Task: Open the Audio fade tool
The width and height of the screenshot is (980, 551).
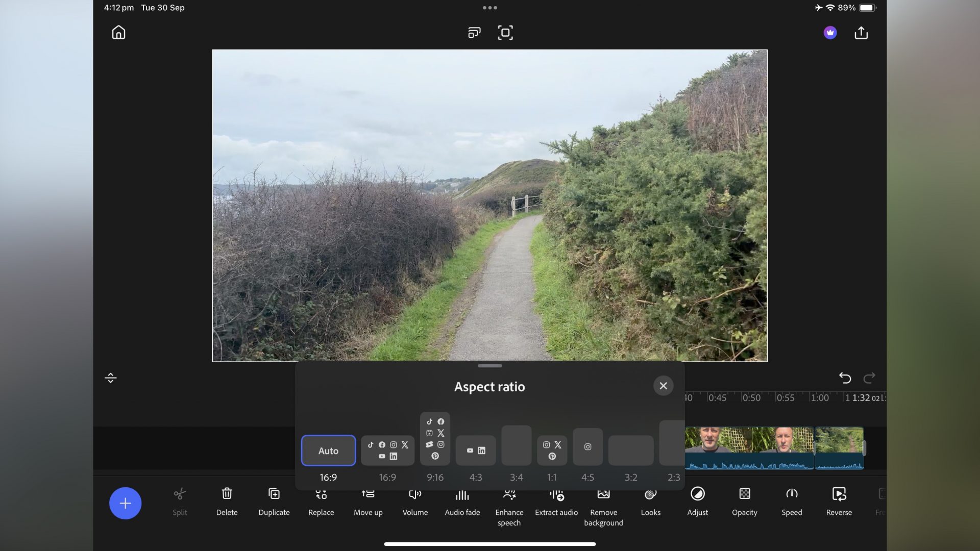Action: pyautogui.click(x=462, y=503)
